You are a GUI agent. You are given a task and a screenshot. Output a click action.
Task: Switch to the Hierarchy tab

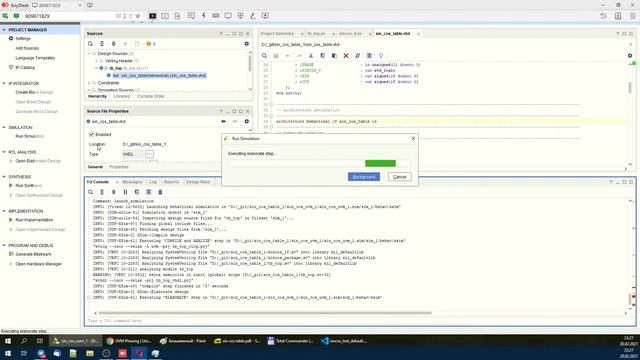(97, 96)
